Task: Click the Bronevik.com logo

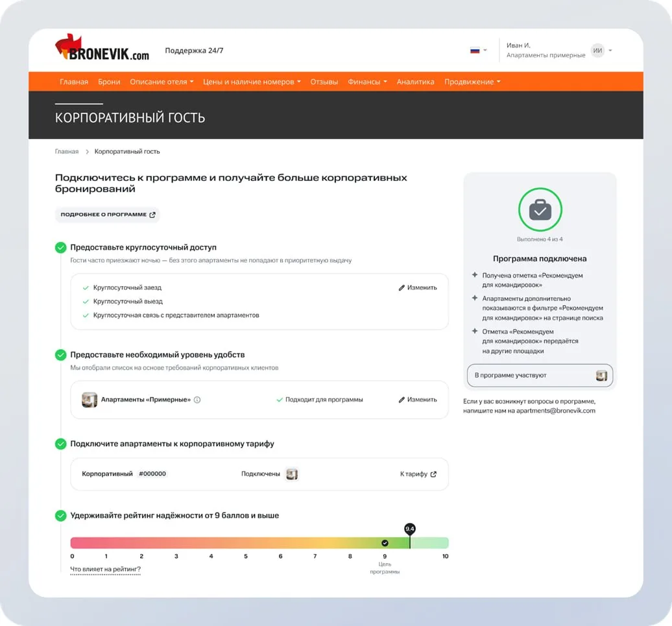Action: point(102,48)
